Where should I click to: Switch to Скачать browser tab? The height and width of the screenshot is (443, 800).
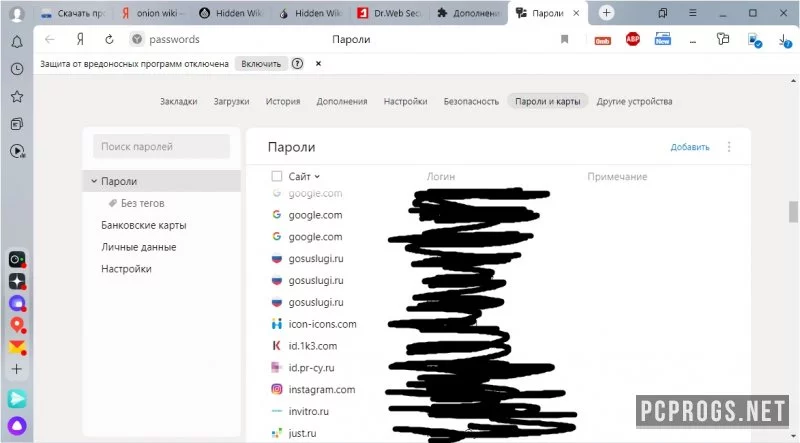[x=74, y=14]
